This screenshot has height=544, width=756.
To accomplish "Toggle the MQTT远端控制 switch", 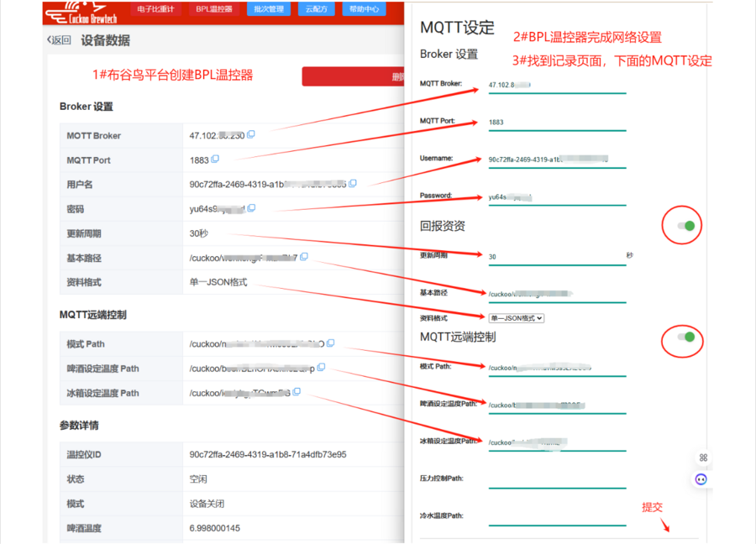I will (x=685, y=337).
